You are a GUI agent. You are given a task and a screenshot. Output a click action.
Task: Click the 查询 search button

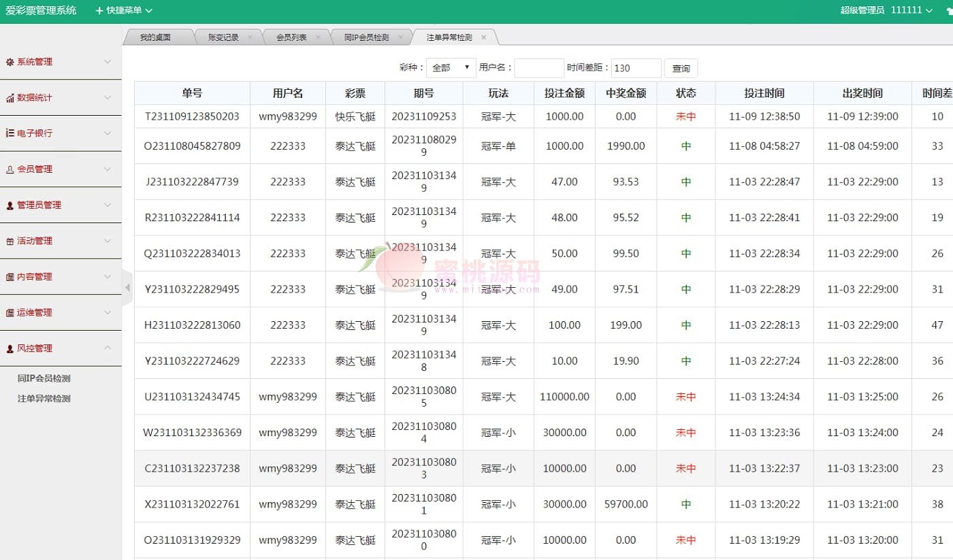click(681, 68)
